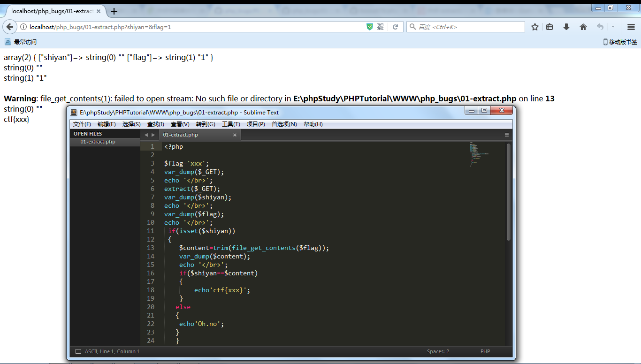641x364 pixels.
Task: Show the QR code for this page
Action: [380, 27]
